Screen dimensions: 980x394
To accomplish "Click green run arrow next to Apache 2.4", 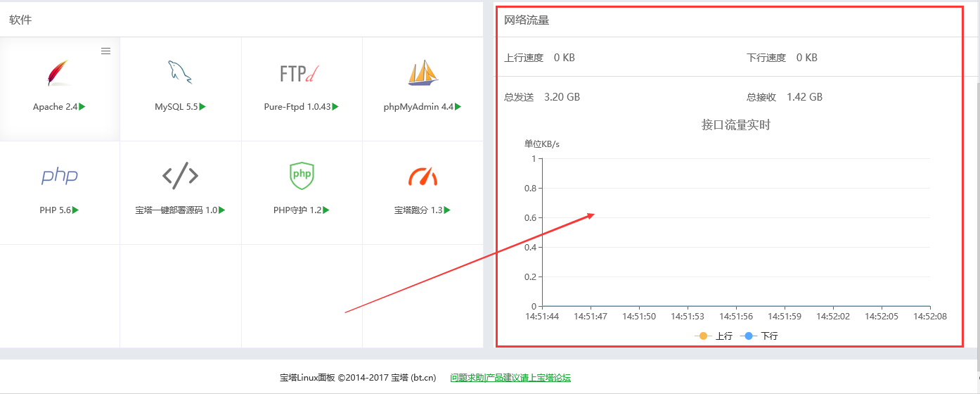I will pyautogui.click(x=82, y=107).
